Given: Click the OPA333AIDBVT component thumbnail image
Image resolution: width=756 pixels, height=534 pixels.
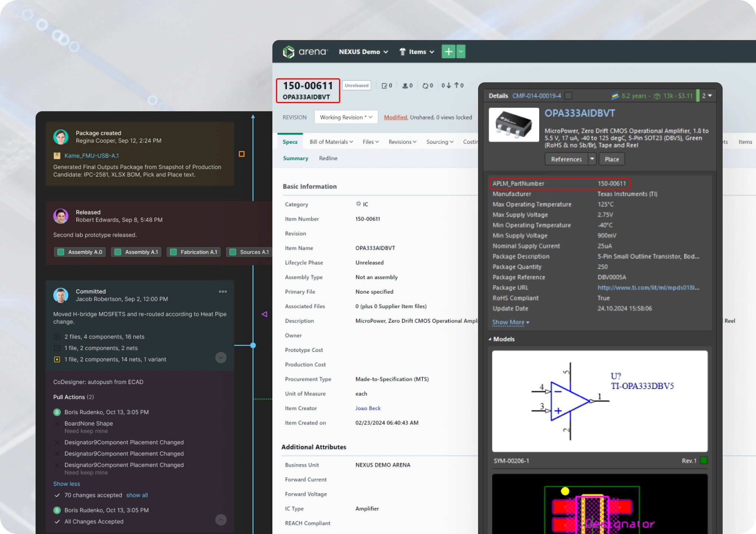Looking at the screenshot, I should (x=514, y=125).
